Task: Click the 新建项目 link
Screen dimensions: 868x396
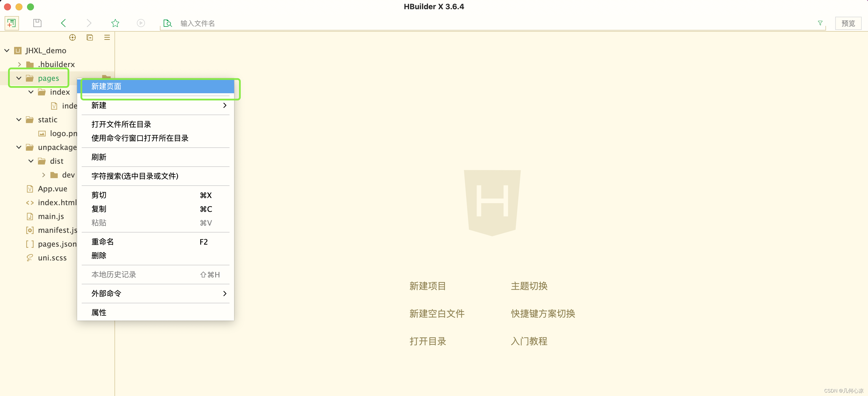Action: tap(428, 286)
